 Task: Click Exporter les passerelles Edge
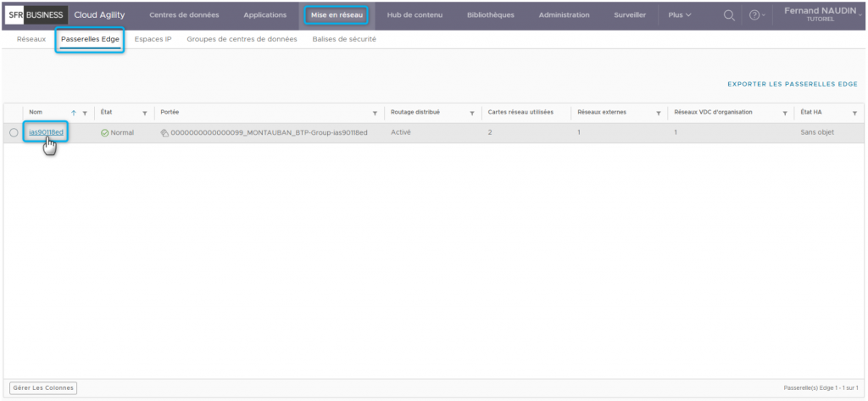tap(793, 84)
